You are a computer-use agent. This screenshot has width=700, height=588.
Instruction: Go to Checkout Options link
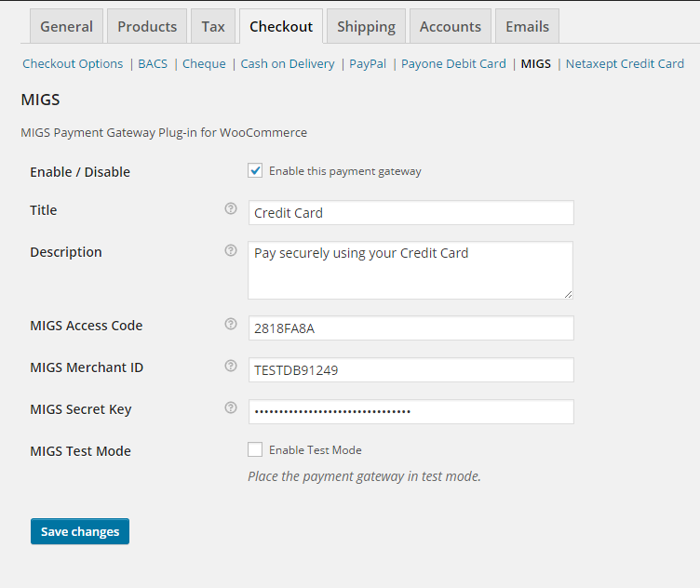pyautogui.click(x=73, y=64)
